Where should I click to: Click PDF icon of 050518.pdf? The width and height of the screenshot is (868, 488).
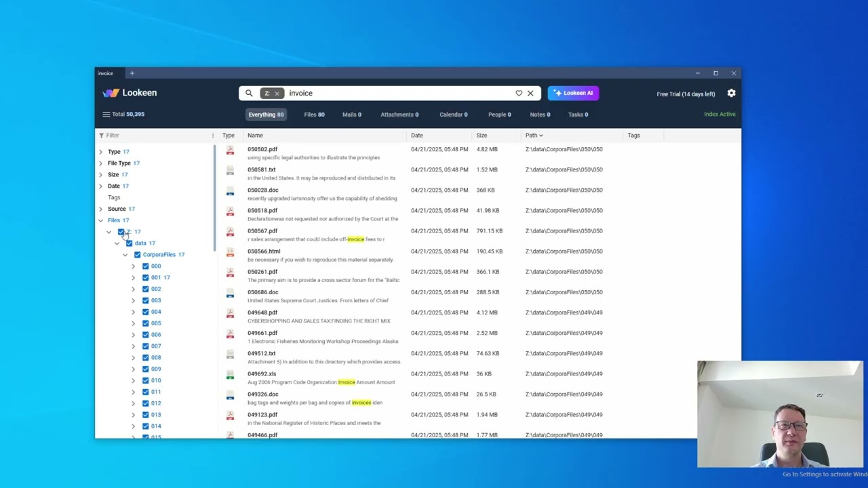point(230,211)
